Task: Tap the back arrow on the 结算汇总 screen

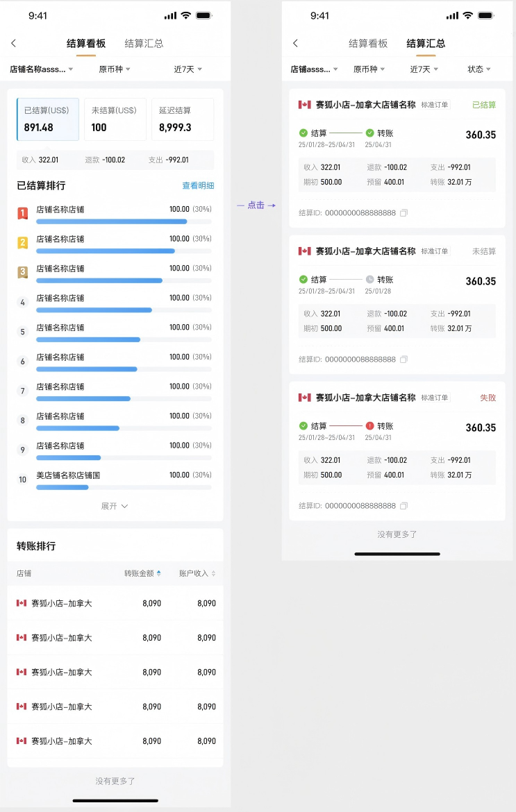Action: click(x=295, y=44)
